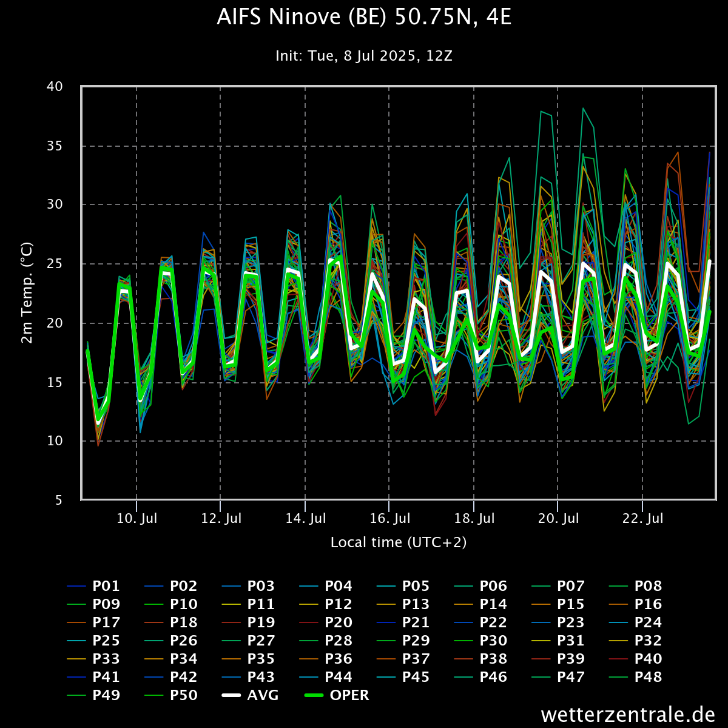The image size is (728, 728).
Task: Hide the P50 legend entry
Action: tap(171, 695)
